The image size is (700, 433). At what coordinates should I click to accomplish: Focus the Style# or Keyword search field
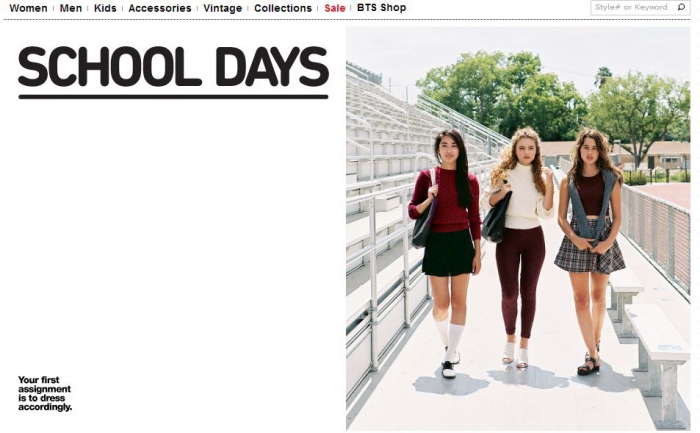(x=634, y=8)
